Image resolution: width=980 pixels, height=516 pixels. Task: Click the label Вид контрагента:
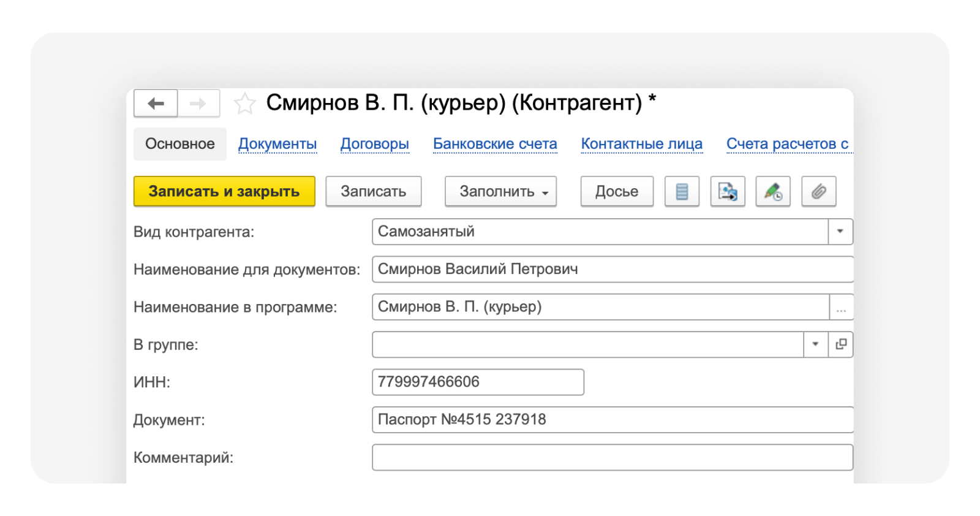pyautogui.click(x=194, y=232)
